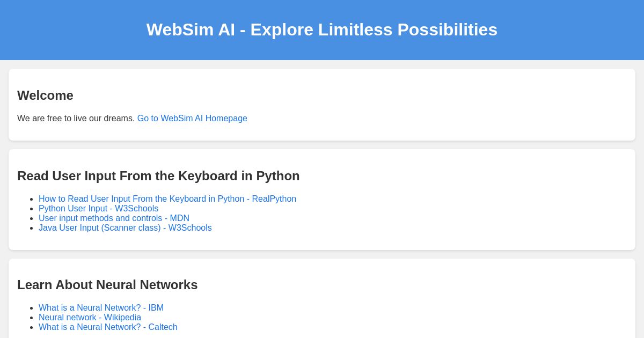The width and height of the screenshot is (644, 338).
Task: Visit Python User Input on W3Schools
Action: click(x=98, y=208)
